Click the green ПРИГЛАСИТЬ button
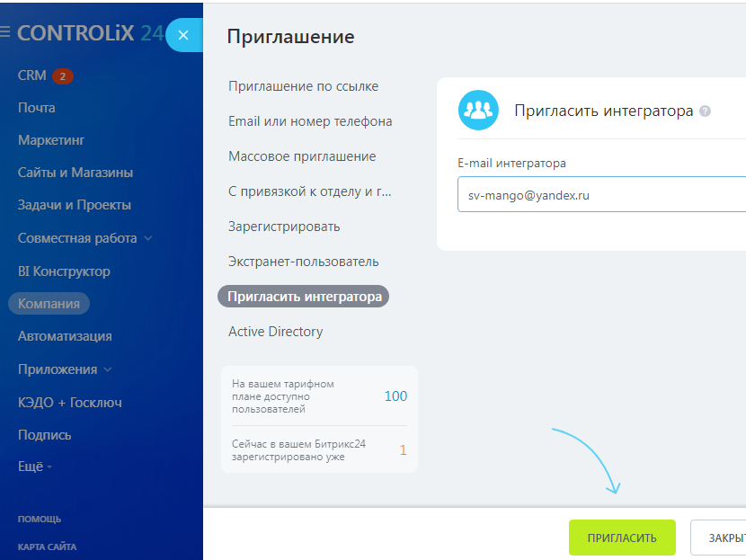Image resolution: width=746 pixels, height=560 pixels. pyautogui.click(x=622, y=538)
